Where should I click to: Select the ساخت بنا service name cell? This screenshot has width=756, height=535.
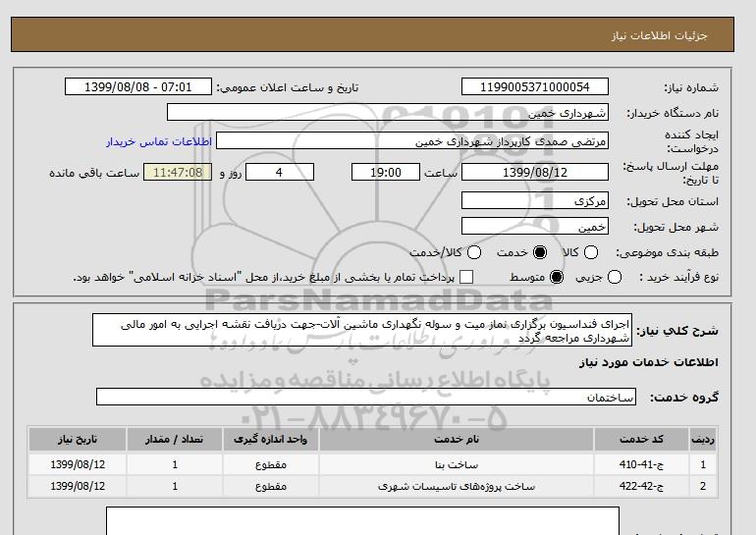(x=457, y=464)
